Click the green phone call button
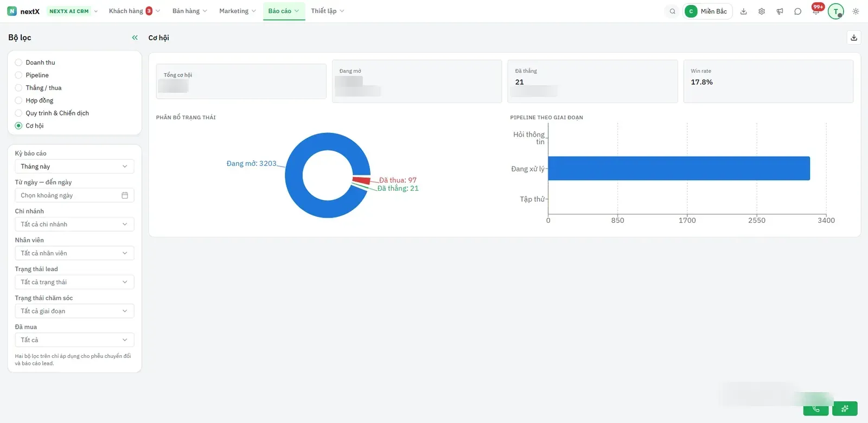The width and height of the screenshot is (868, 423). (x=816, y=408)
